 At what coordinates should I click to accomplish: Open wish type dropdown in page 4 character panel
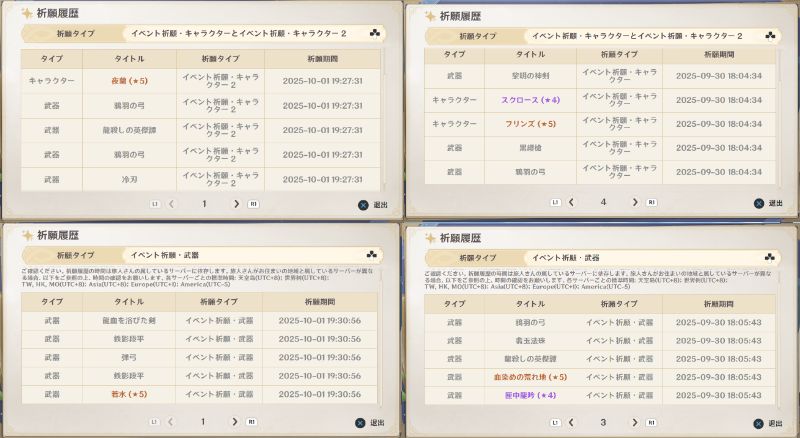[653, 36]
